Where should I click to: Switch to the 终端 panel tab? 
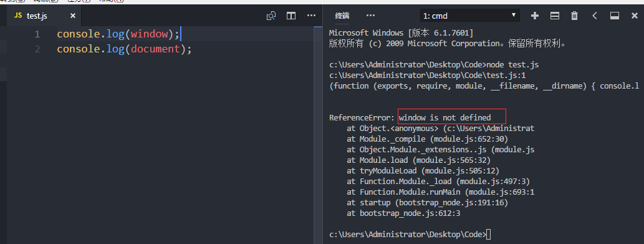(342, 16)
